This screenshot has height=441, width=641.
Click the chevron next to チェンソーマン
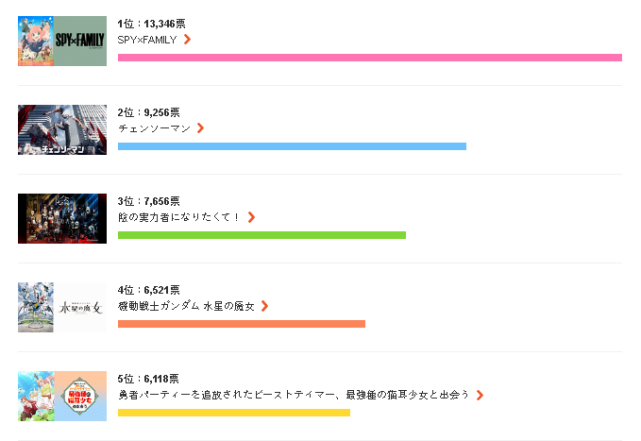(201, 128)
